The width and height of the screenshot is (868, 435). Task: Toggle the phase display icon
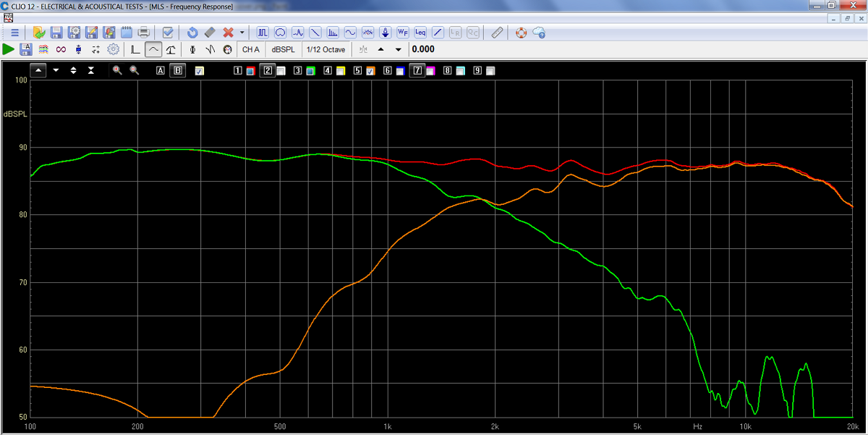tap(192, 49)
